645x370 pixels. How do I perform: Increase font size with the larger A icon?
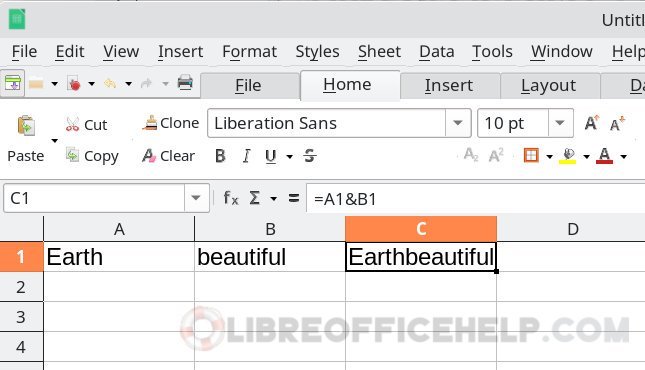tap(592, 123)
